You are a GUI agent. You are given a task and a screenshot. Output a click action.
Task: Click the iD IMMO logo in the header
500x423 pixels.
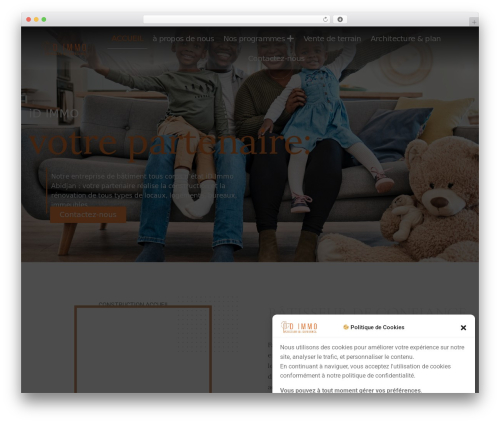65,48
